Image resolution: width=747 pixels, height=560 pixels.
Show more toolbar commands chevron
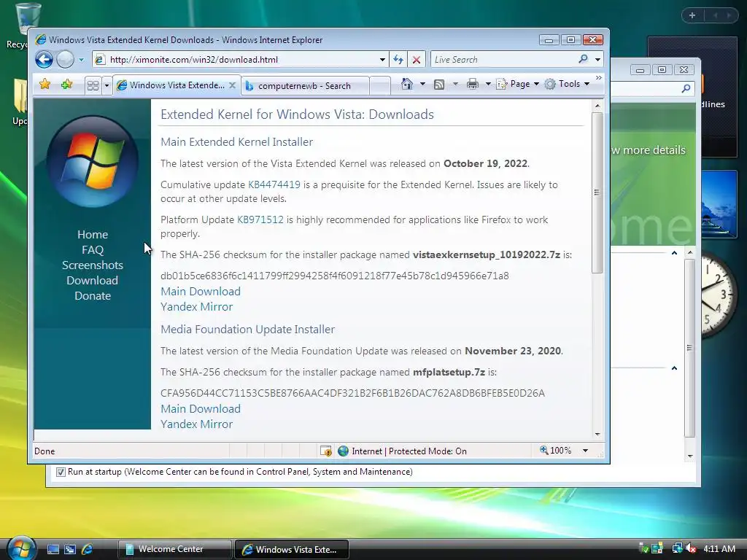pos(599,77)
